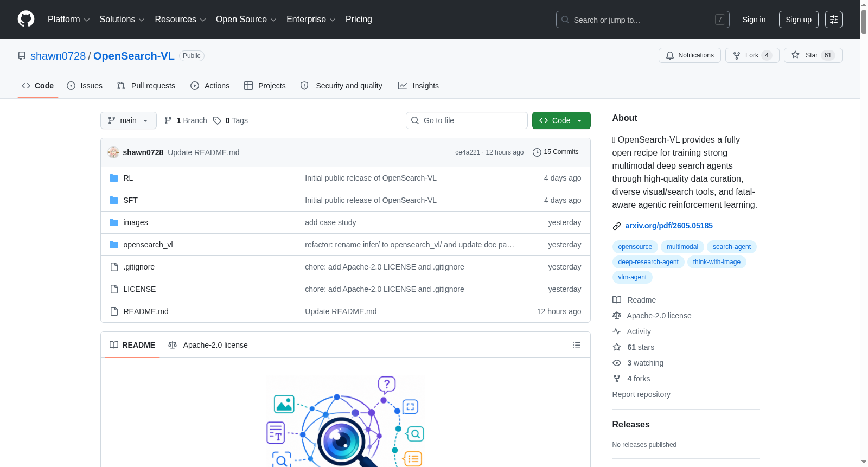This screenshot has height=467, width=868.
Task: Open the Pull requests tab
Action: pos(146,86)
